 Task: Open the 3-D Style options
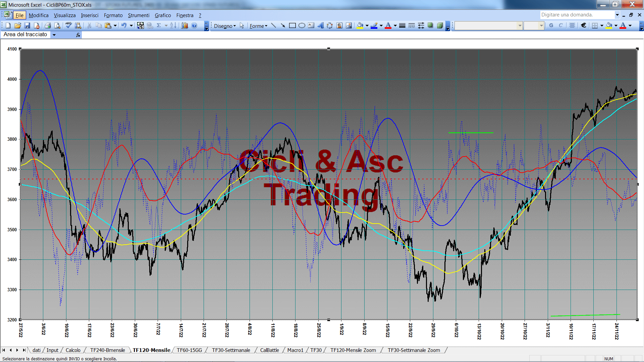click(440, 25)
